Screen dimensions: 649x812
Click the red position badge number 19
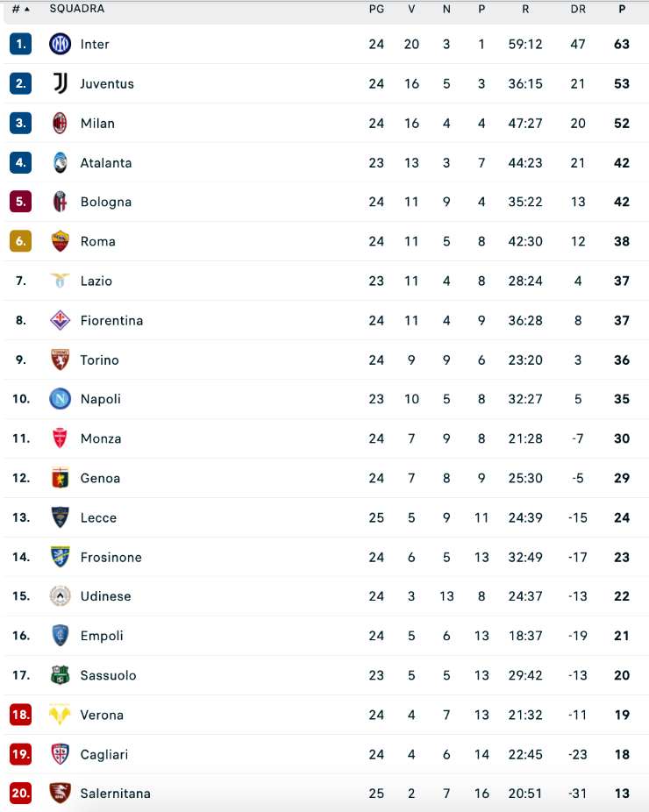(x=21, y=754)
